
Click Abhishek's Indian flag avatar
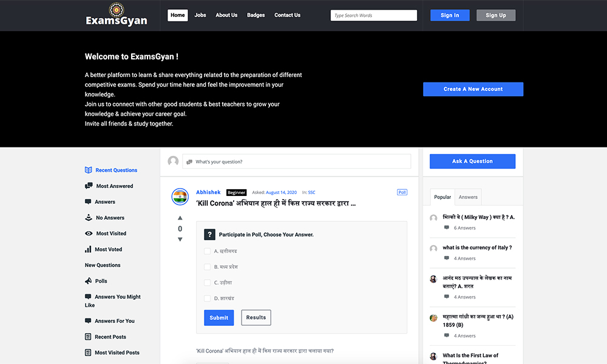tap(180, 196)
